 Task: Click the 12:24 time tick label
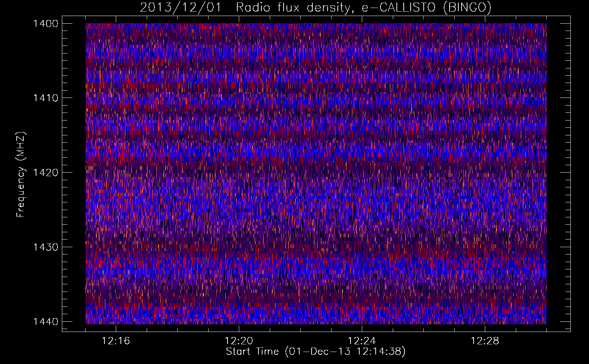coord(362,341)
